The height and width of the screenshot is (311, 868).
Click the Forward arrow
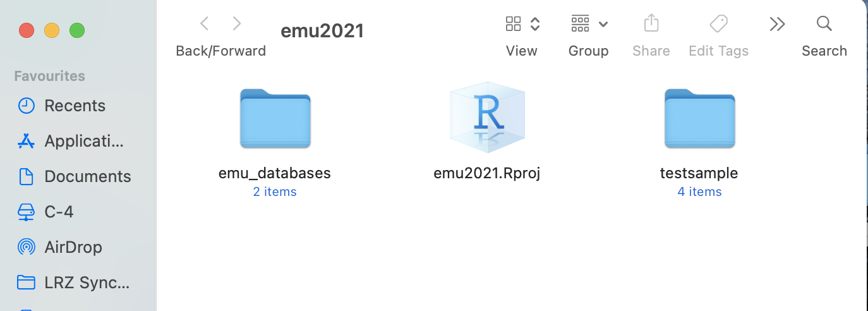[x=237, y=24]
